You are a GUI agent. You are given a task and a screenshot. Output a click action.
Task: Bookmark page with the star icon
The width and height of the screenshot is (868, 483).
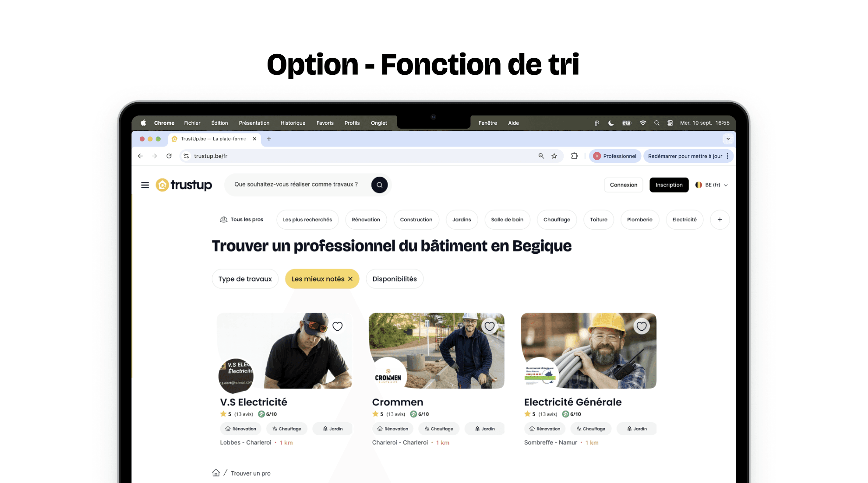pos(554,156)
